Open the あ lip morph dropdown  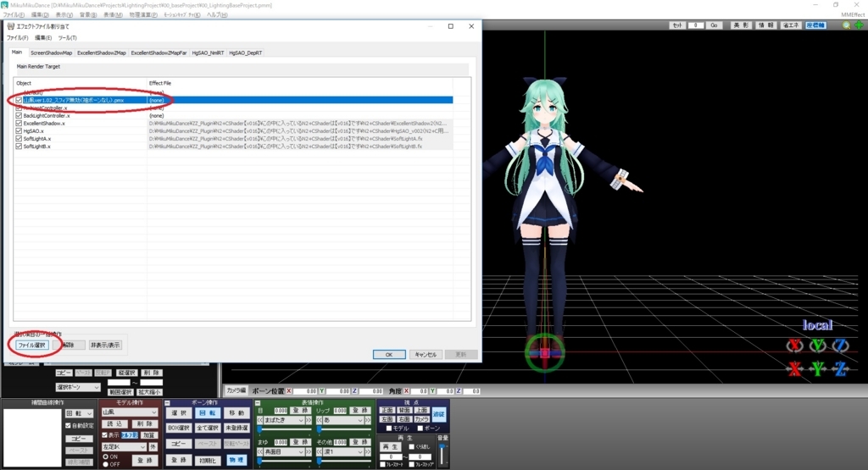point(343,421)
